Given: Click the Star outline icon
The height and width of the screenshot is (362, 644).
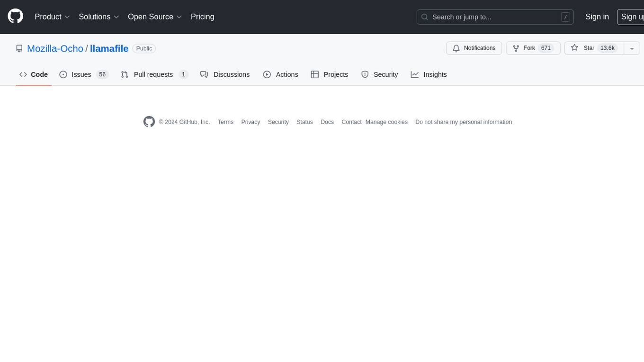Looking at the screenshot, I should pos(574,48).
